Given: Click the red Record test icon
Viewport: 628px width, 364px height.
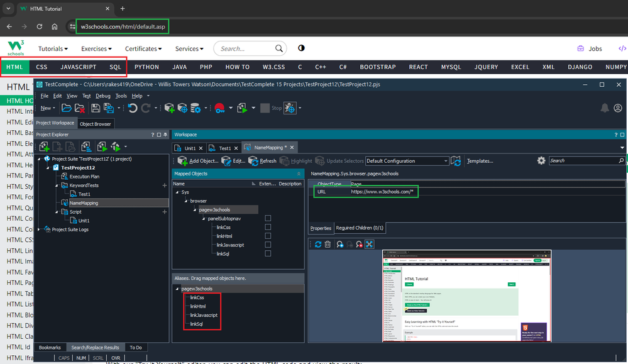Looking at the screenshot, I should (x=219, y=108).
